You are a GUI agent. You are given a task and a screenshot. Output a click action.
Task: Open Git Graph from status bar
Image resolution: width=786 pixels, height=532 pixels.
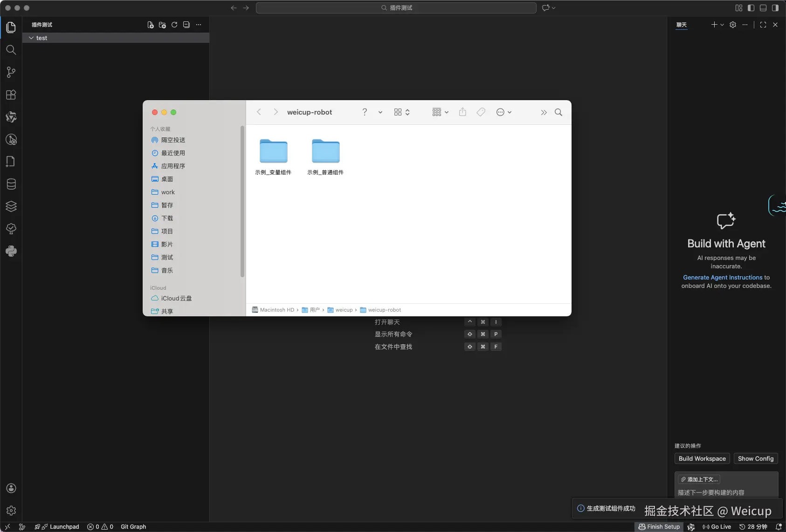(133, 527)
